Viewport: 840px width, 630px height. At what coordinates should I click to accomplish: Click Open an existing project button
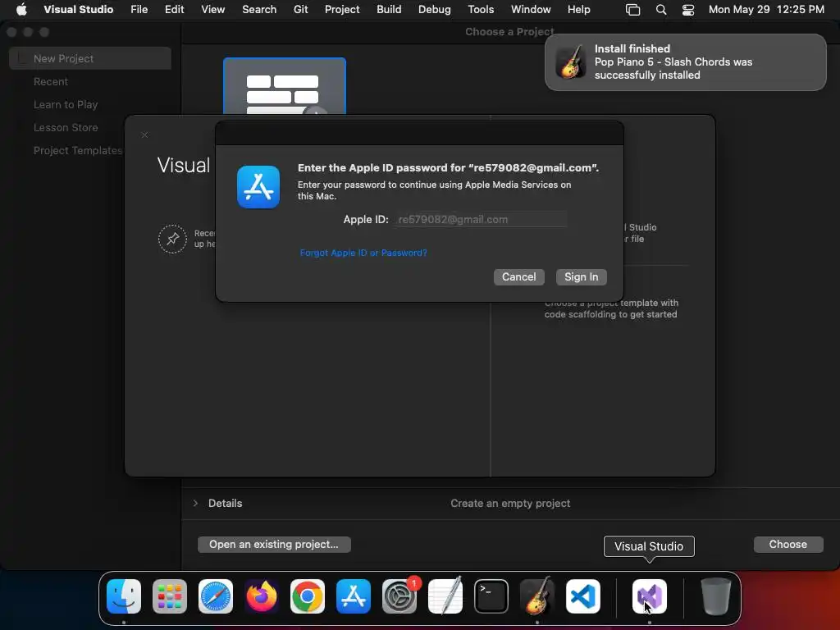[274, 545]
